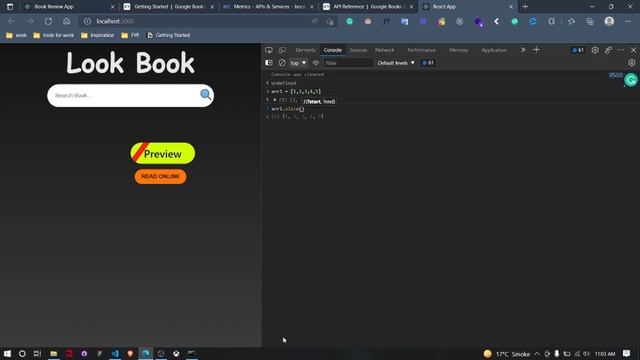Open the tab actions menu icon
Viewport: 640px width, 360px height.
click(x=10, y=7)
